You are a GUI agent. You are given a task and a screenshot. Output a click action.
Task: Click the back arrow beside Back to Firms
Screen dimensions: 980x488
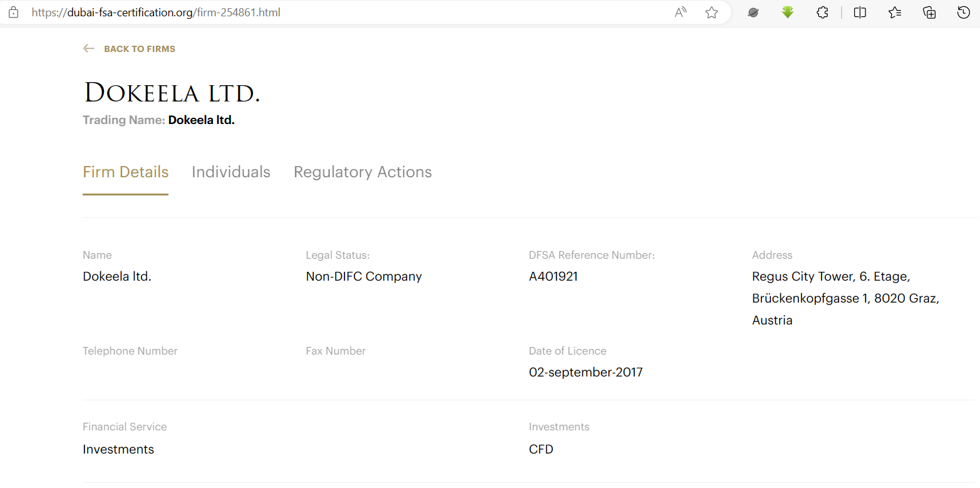(x=88, y=48)
